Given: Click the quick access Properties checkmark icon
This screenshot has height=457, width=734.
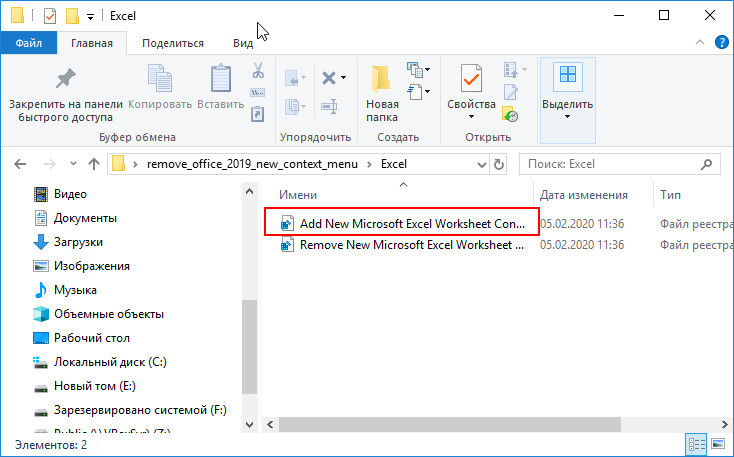Looking at the screenshot, I should pos(50,16).
